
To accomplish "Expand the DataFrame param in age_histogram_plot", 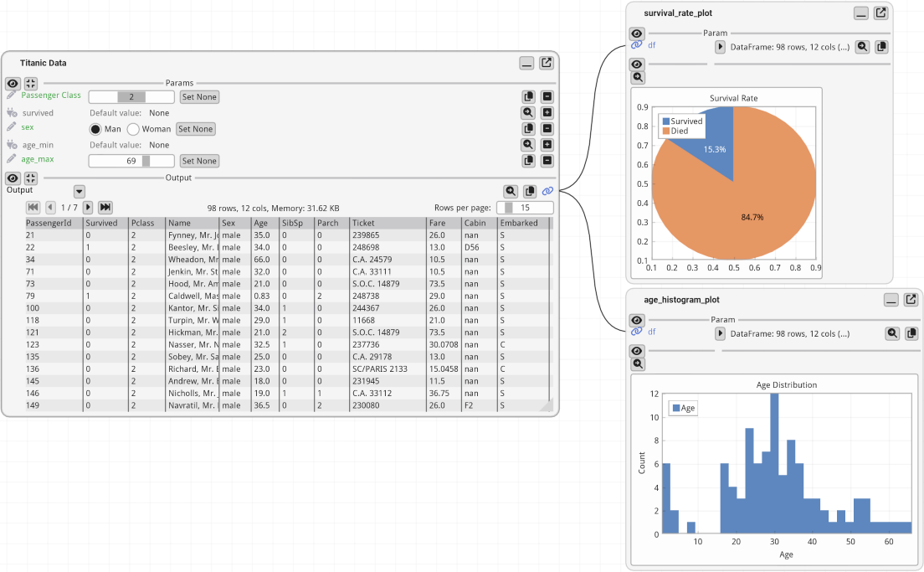I will pos(718,332).
